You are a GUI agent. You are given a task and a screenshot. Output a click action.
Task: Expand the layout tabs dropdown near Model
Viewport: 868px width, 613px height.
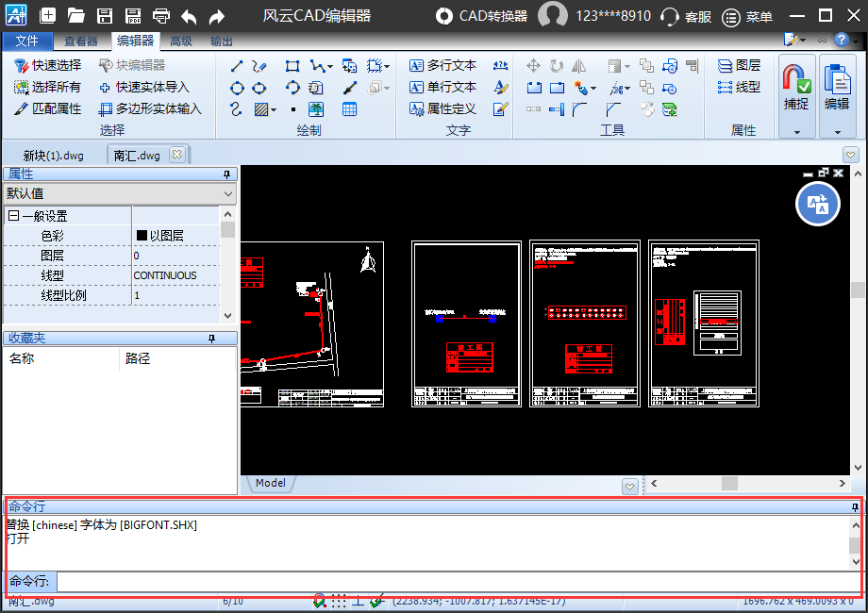pyautogui.click(x=630, y=487)
